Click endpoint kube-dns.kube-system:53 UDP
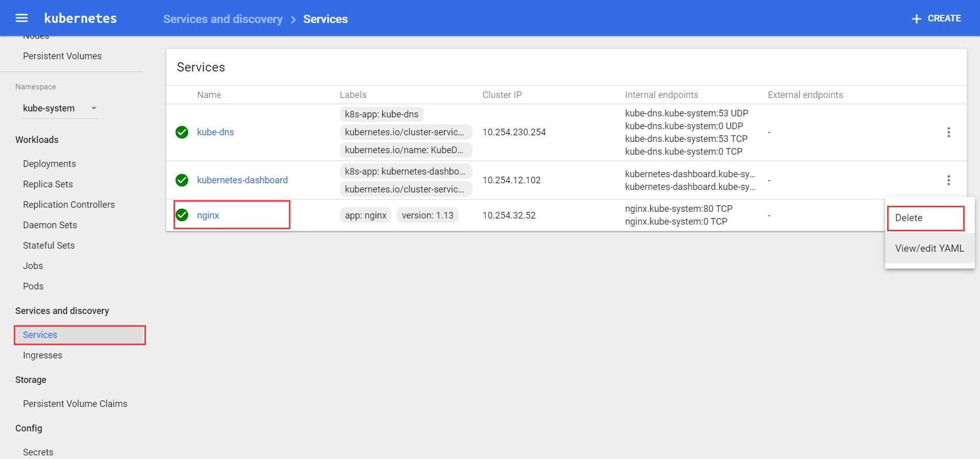Viewport: 980px width, 459px height. tap(687, 113)
